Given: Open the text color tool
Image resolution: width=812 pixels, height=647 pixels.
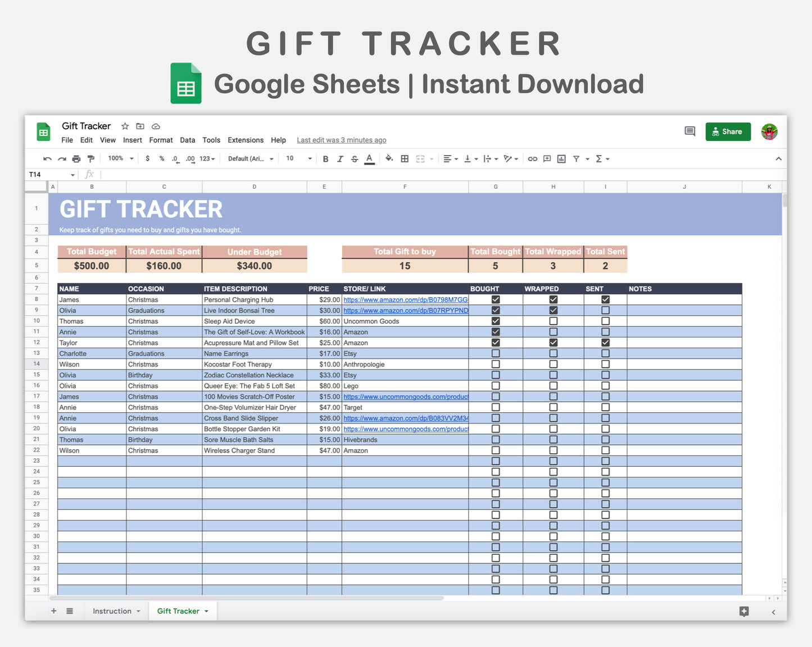Looking at the screenshot, I should click(369, 159).
